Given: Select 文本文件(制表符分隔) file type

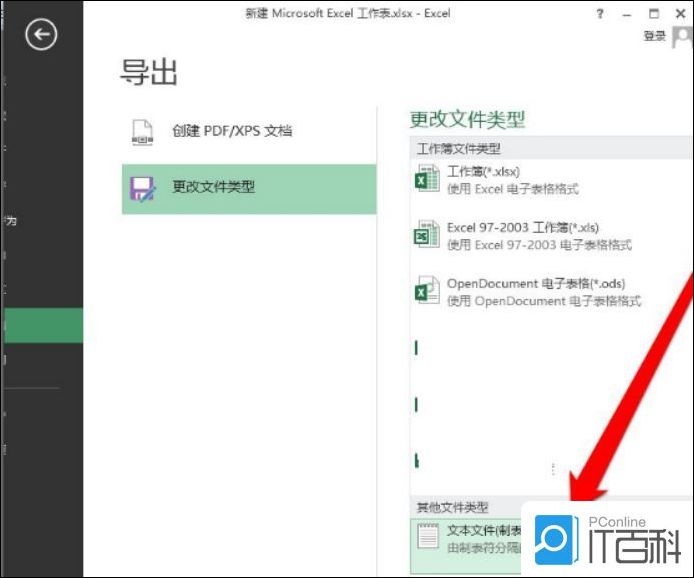Looking at the screenshot, I should [466, 546].
